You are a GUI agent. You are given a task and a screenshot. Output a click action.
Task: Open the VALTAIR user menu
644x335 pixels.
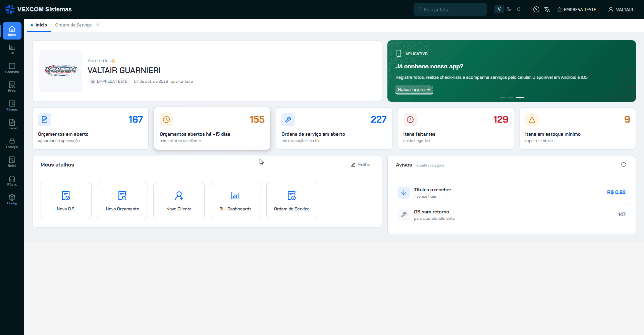pyautogui.click(x=621, y=9)
